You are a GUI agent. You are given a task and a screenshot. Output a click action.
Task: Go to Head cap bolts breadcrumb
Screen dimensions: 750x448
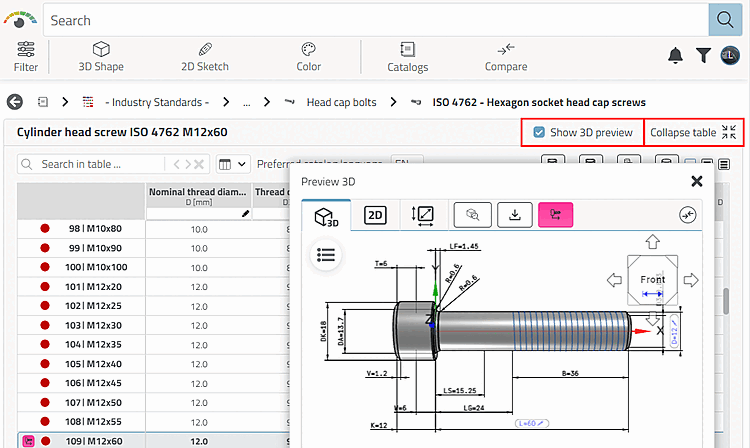coord(340,102)
